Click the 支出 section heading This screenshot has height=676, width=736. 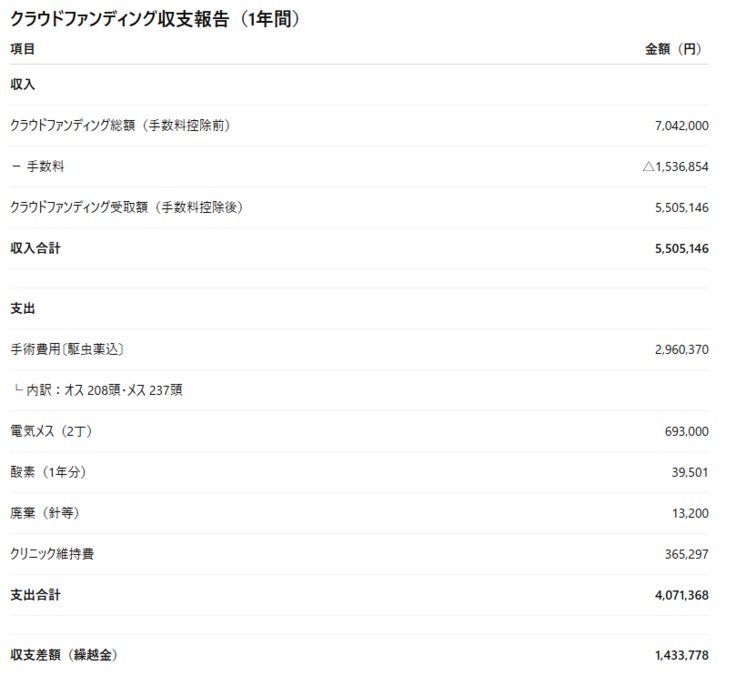[22, 309]
